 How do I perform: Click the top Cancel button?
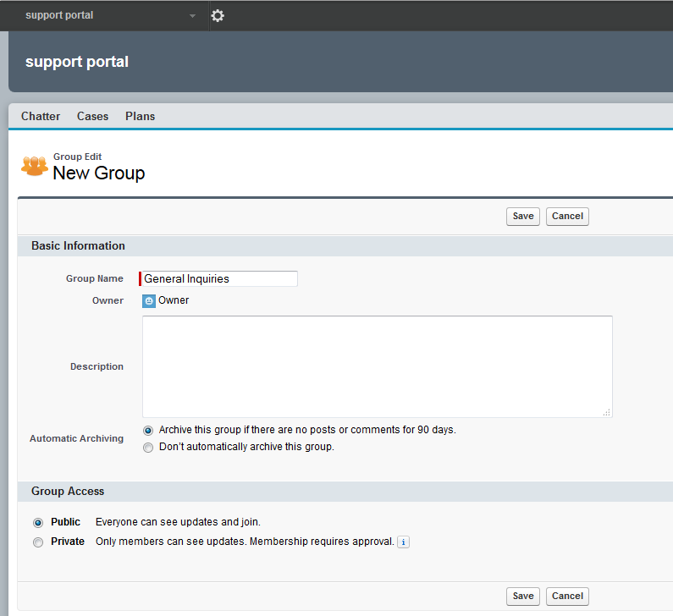pos(567,217)
